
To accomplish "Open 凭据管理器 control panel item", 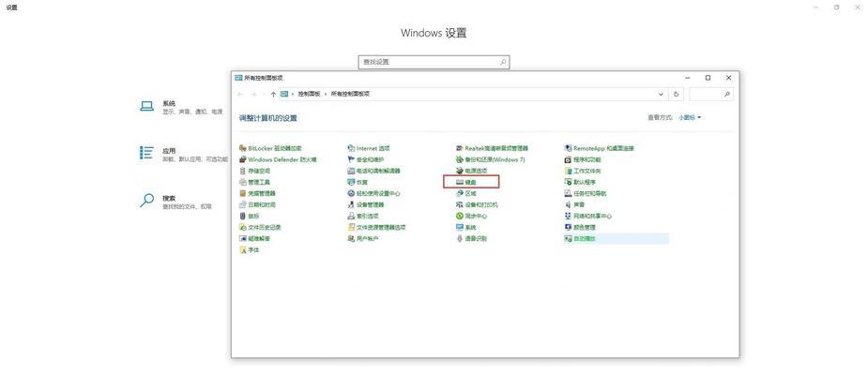I will [257, 193].
